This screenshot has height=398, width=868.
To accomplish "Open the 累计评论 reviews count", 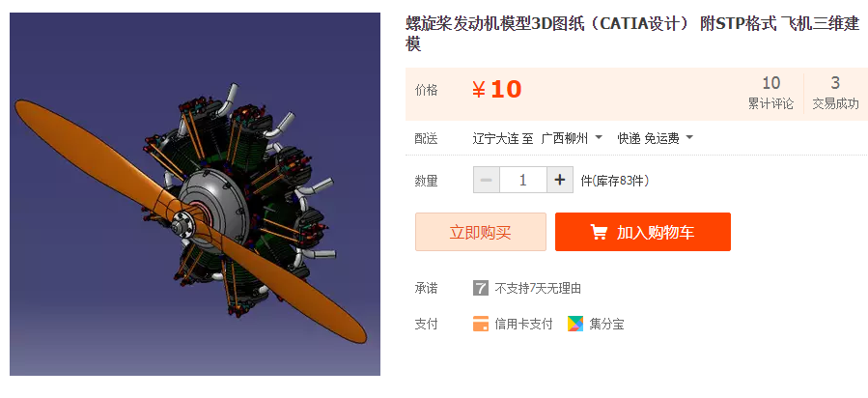I will 770,93.
